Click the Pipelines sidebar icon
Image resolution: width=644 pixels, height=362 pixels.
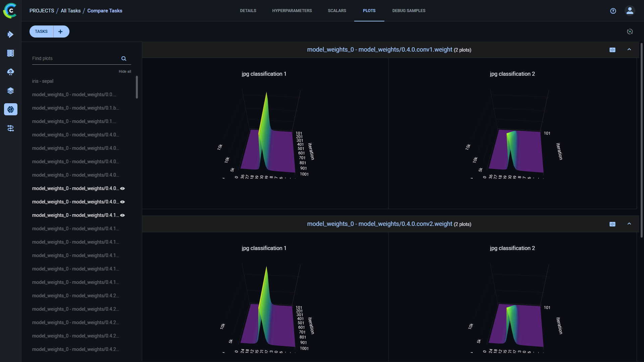click(x=10, y=128)
